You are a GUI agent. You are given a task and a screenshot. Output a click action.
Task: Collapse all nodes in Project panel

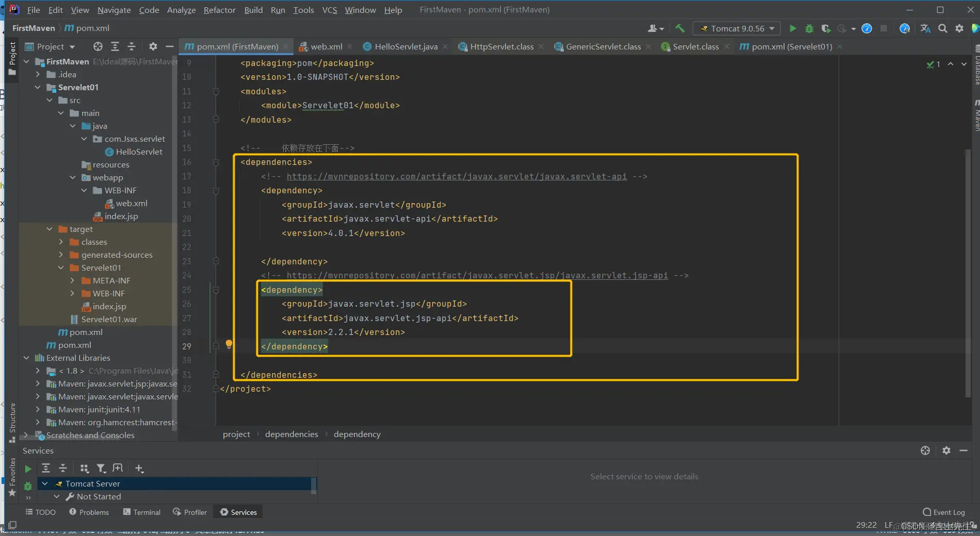132,46
